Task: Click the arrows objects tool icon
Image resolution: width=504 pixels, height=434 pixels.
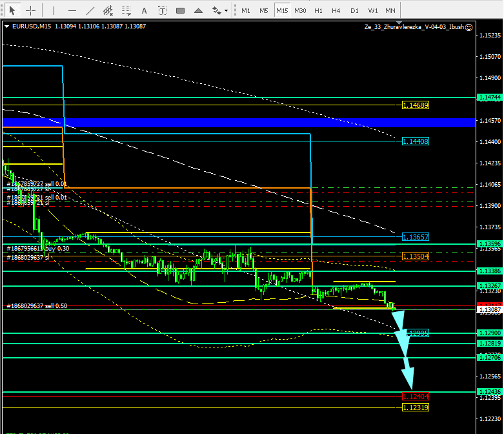Action: point(217,10)
